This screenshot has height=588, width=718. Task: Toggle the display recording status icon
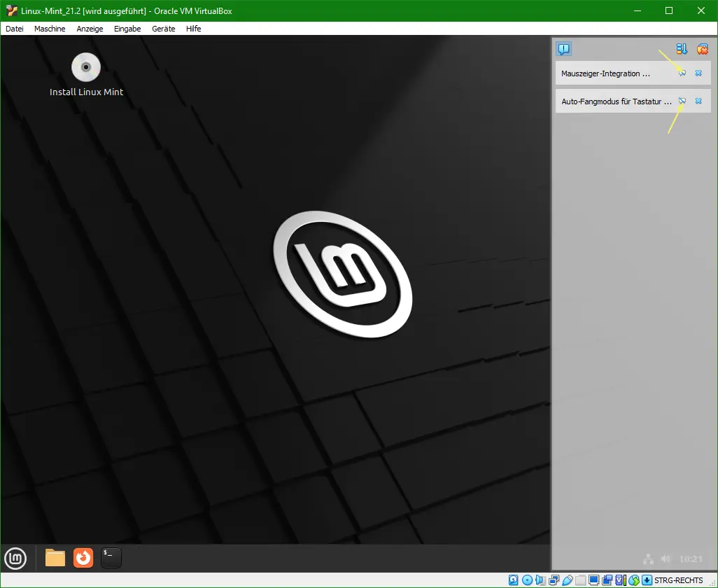point(607,580)
